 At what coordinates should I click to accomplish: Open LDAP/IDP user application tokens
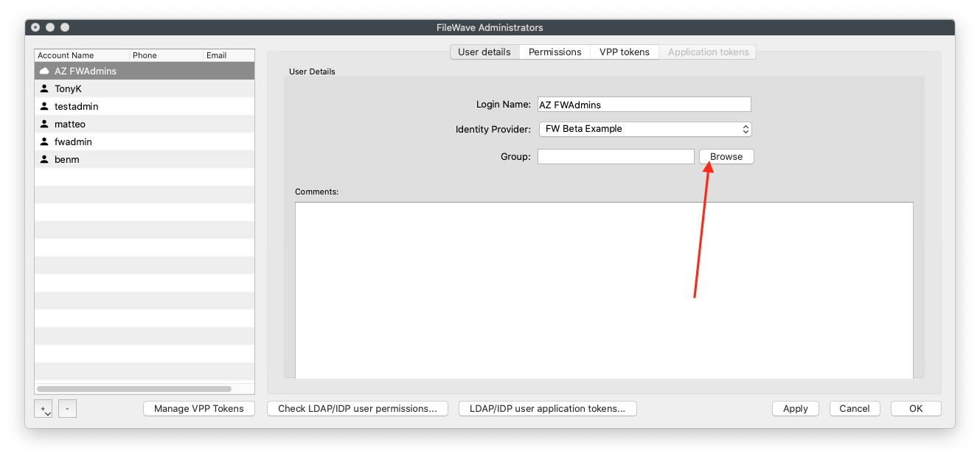point(547,408)
